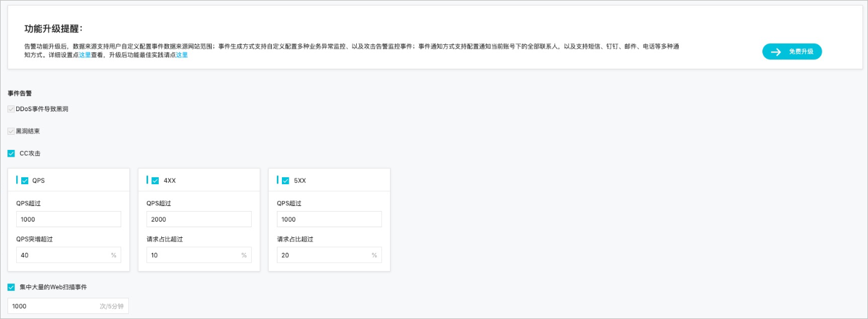Click the 集中大量的Web扫描事件 label
The height and width of the screenshot is (319, 868).
pos(53,287)
